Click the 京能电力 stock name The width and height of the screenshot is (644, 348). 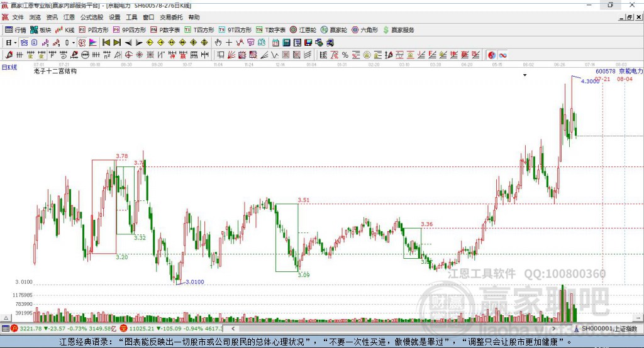pyautogui.click(x=631, y=72)
